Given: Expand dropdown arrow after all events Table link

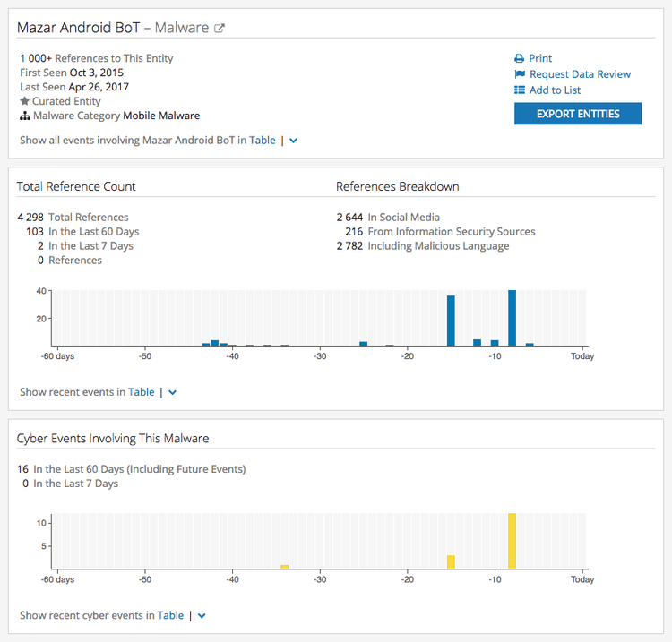Looking at the screenshot, I should (294, 141).
